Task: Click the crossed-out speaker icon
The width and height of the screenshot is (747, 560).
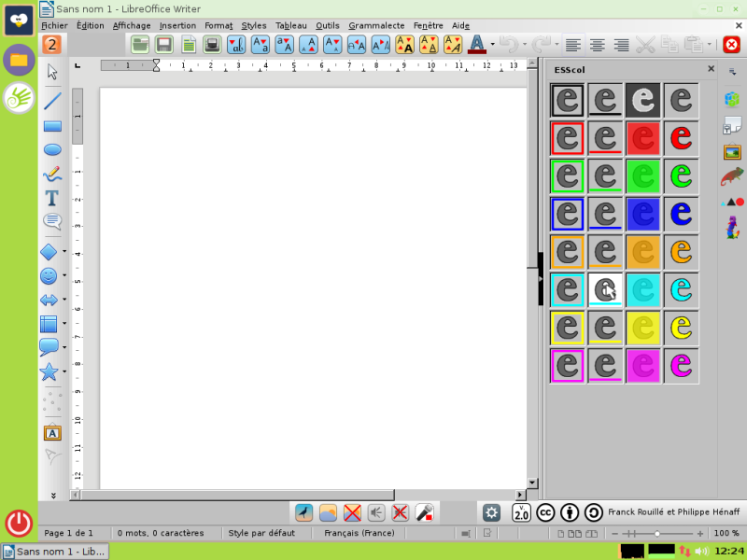Action: coord(401,512)
